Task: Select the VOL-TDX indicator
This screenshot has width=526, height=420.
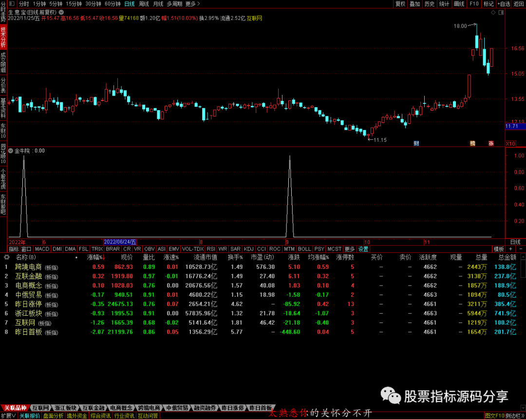Action: [x=193, y=249]
